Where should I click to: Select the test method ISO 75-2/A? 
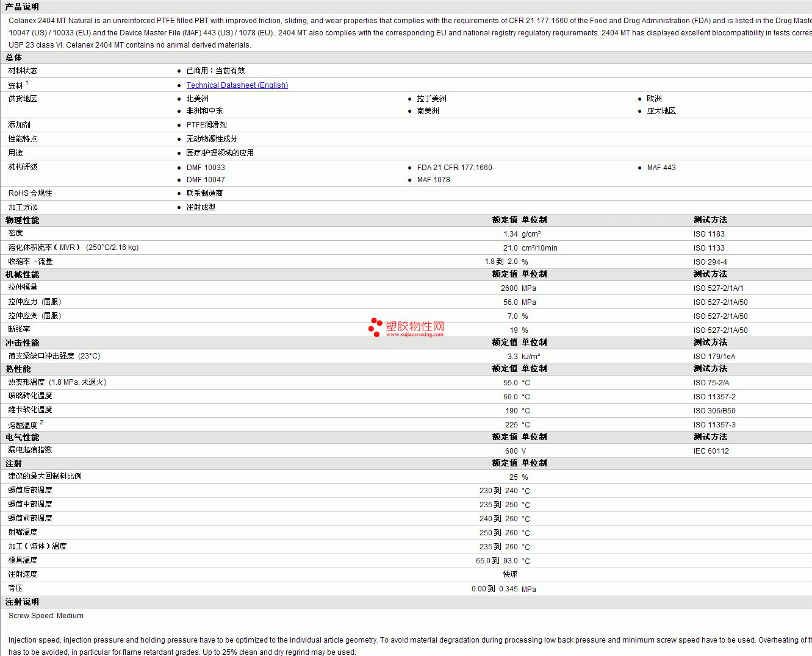711,383
